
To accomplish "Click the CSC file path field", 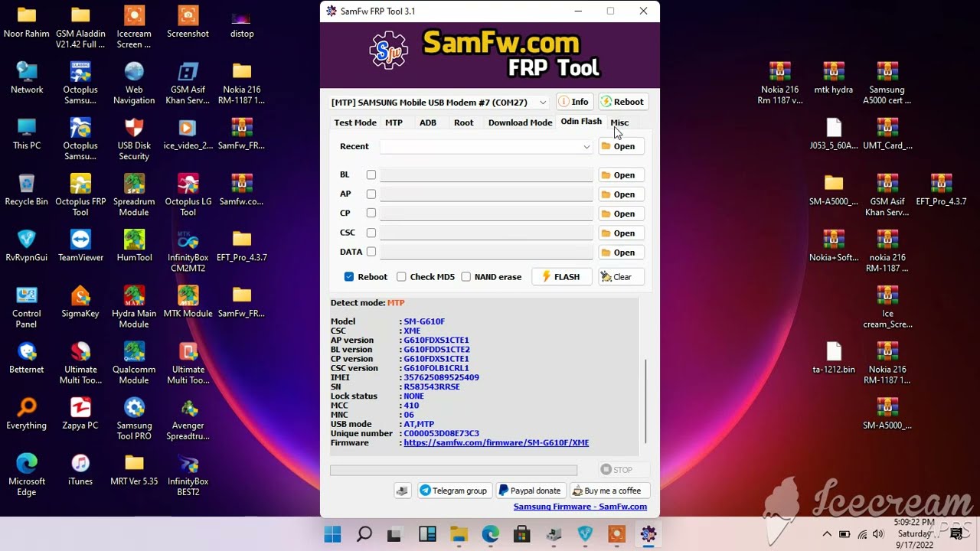I will 486,233.
